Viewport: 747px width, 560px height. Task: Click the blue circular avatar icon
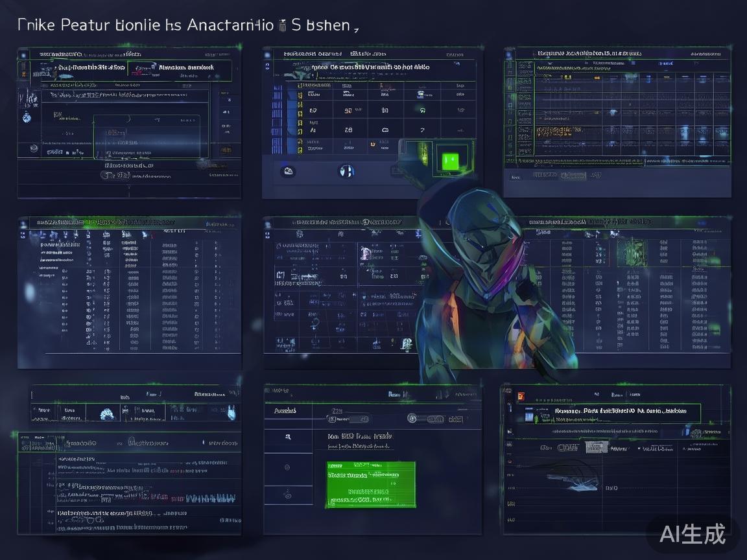coord(346,170)
